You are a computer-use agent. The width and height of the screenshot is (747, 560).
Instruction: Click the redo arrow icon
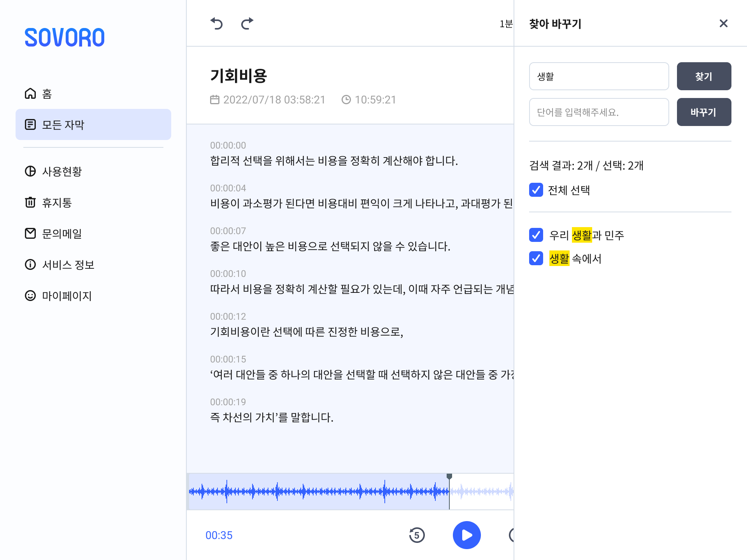point(247,24)
